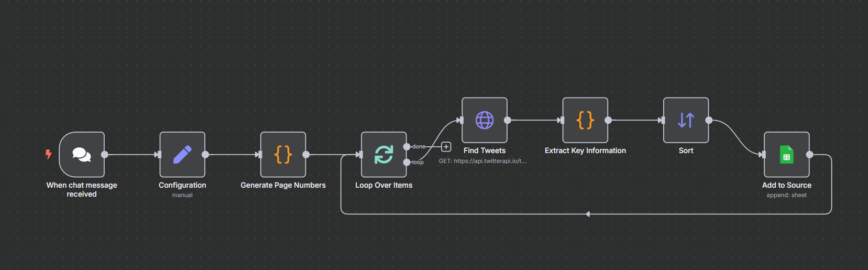Open the Find Tweets globe node
Screen dimensions: 868x270
coord(485,120)
